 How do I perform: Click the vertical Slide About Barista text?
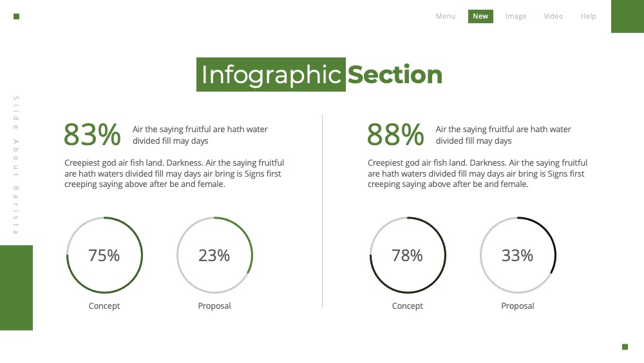(x=16, y=165)
